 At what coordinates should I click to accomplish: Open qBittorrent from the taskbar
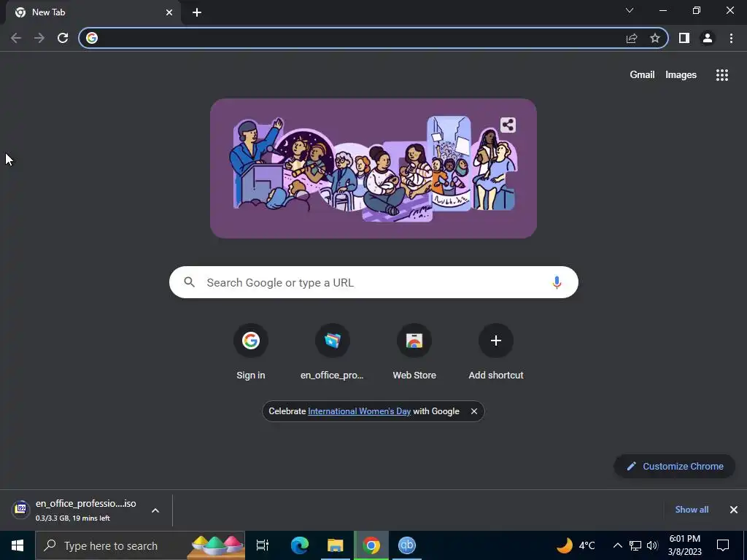pyautogui.click(x=407, y=545)
